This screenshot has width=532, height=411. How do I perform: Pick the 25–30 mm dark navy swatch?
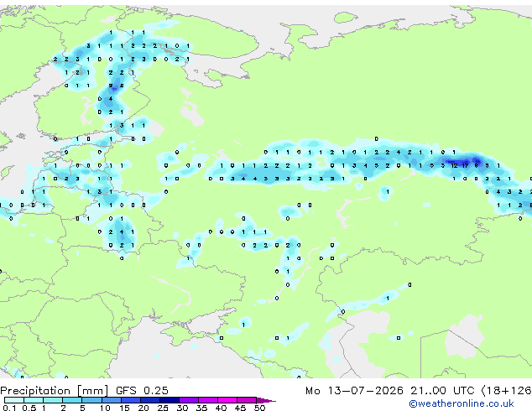coord(170,400)
